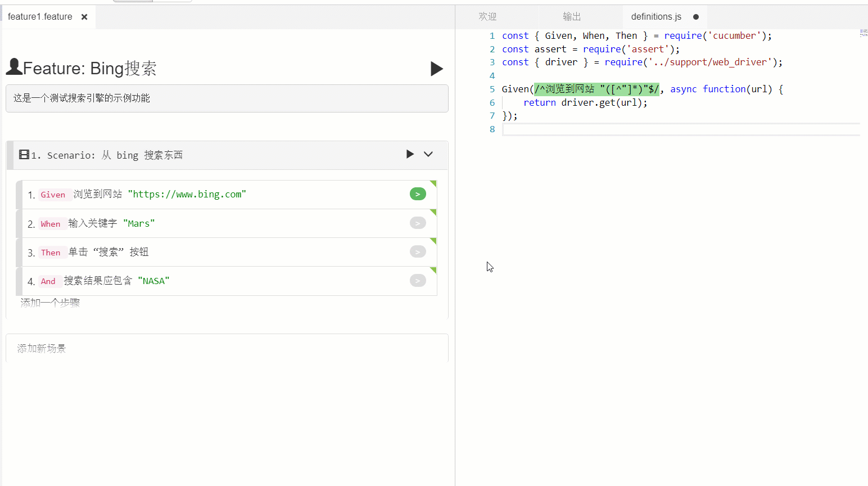
Task: Collapse scenario 1 with chevron
Action: tap(428, 154)
